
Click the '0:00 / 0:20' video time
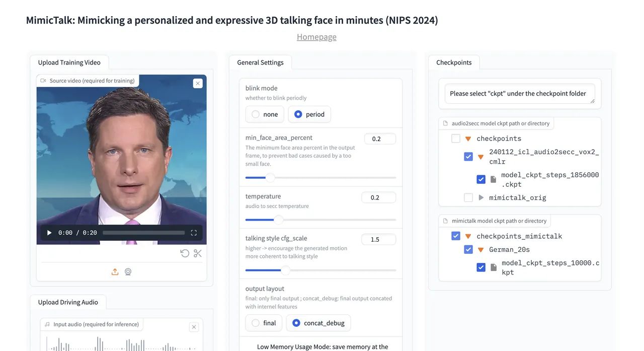77,233
